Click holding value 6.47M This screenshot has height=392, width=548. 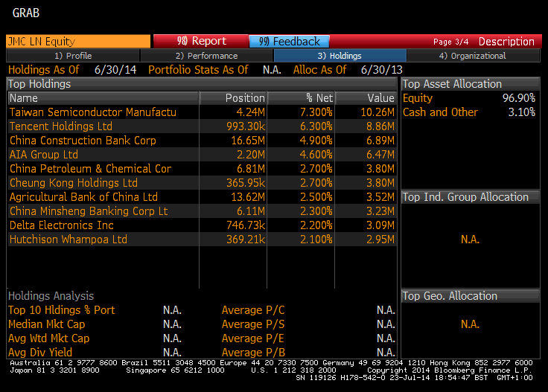(x=380, y=155)
